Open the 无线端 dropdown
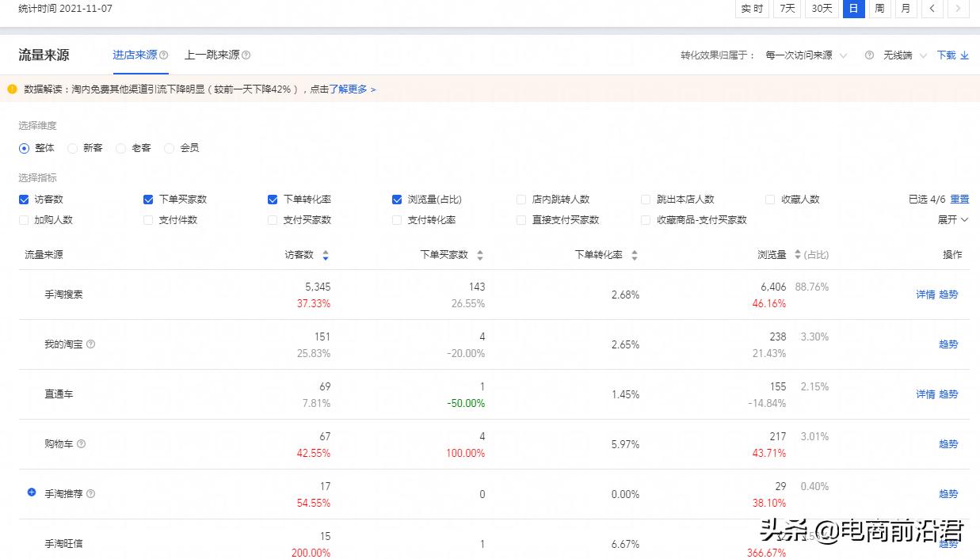The height and width of the screenshot is (559, 980). tap(905, 55)
